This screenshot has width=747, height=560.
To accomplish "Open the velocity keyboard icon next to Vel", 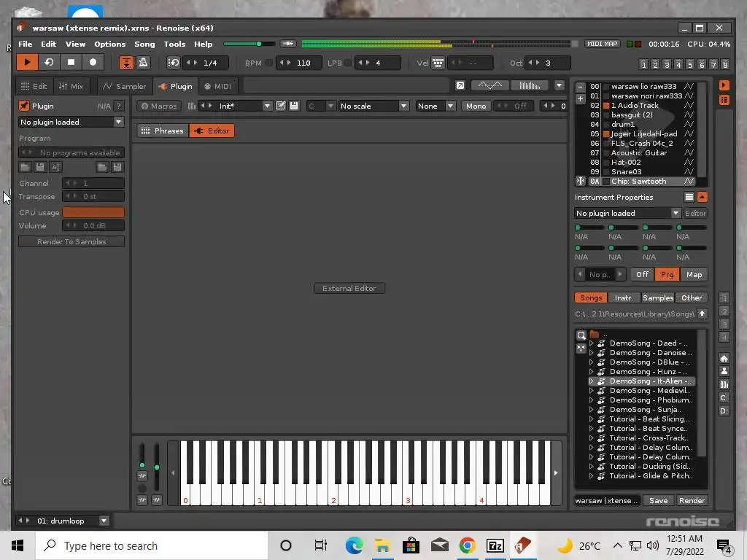I will pyautogui.click(x=438, y=63).
